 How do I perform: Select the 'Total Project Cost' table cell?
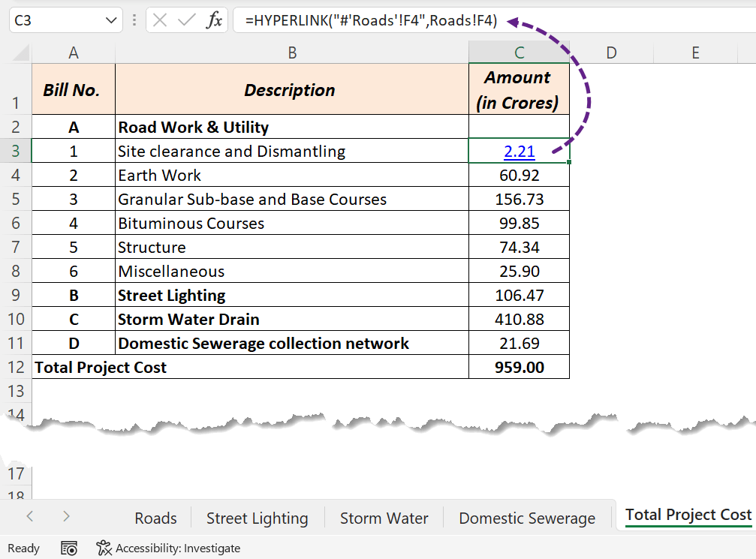pyautogui.click(x=250, y=367)
